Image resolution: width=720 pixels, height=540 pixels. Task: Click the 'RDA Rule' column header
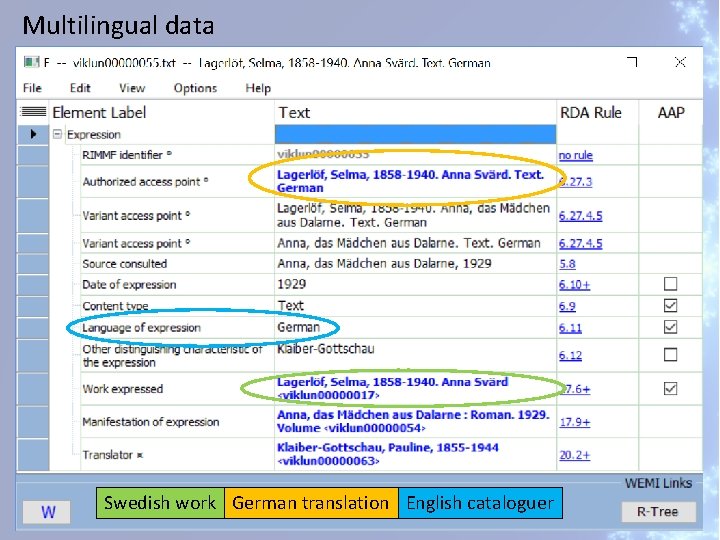(x=591, y=112)
